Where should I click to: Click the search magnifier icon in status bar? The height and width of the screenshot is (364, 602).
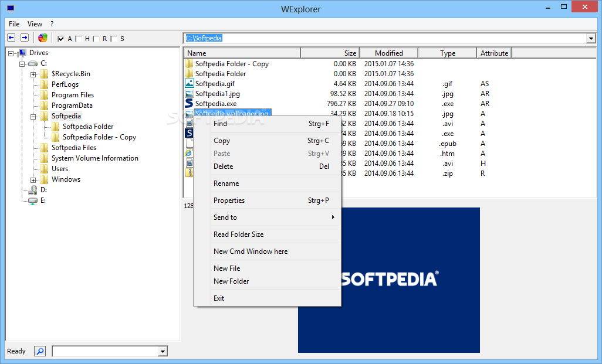pos(40,351)
